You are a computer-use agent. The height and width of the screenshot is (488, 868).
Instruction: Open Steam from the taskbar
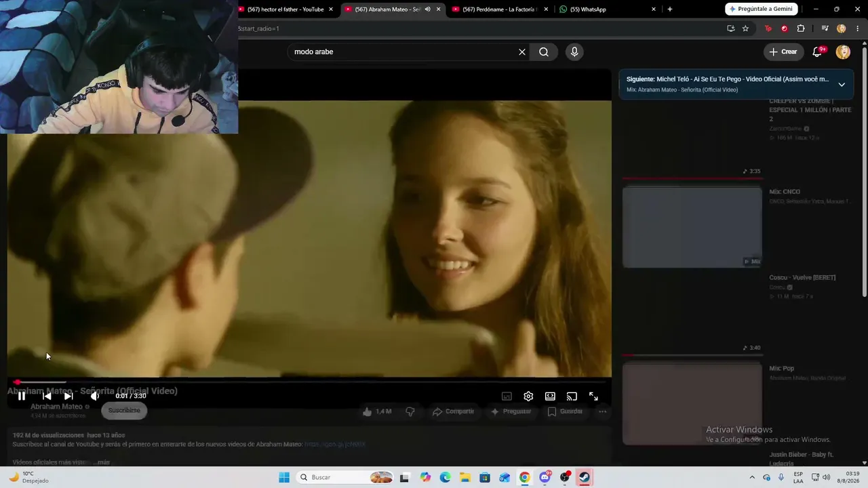[x=585, y=477]
